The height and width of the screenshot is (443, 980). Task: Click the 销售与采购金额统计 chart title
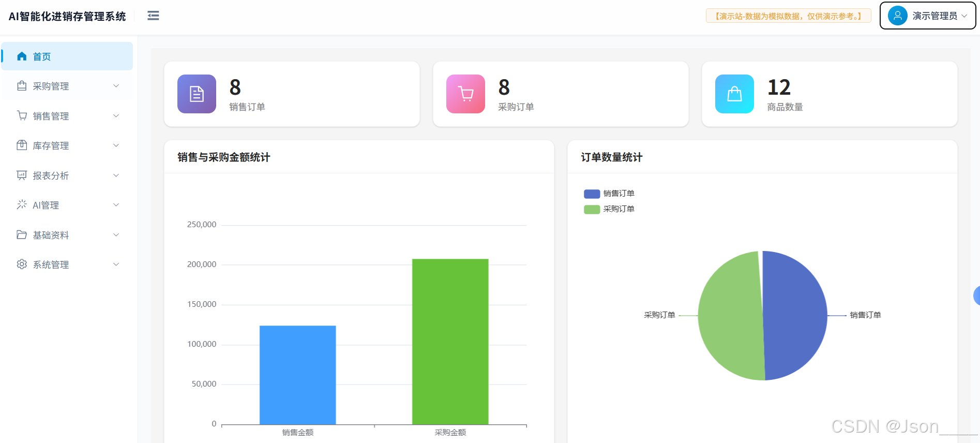point(224,157)
